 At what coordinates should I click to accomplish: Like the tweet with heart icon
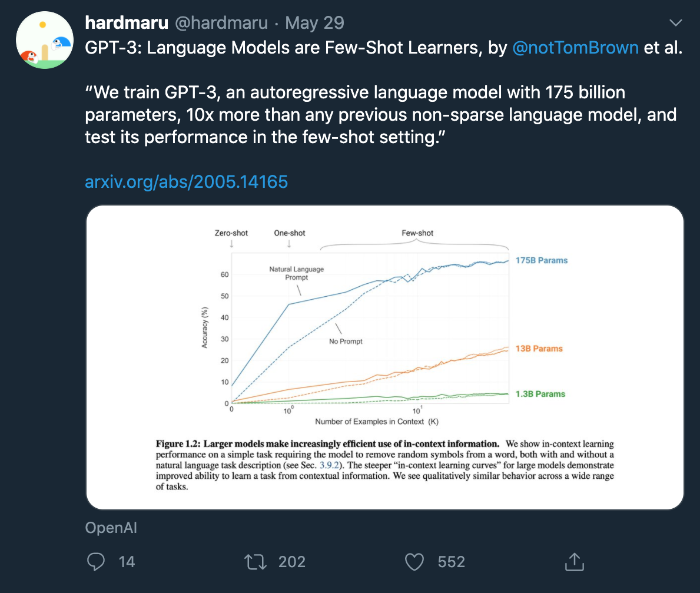click(414, 562)
